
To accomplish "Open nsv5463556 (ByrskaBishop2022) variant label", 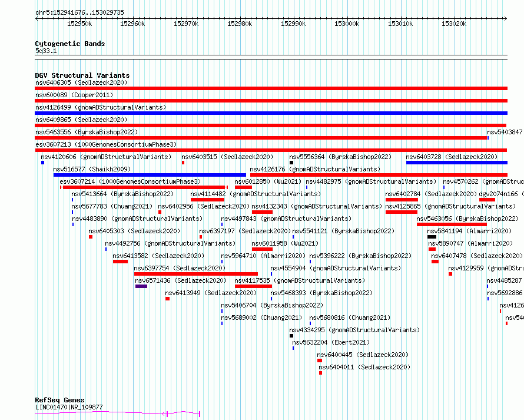I will tap(87, 132).
